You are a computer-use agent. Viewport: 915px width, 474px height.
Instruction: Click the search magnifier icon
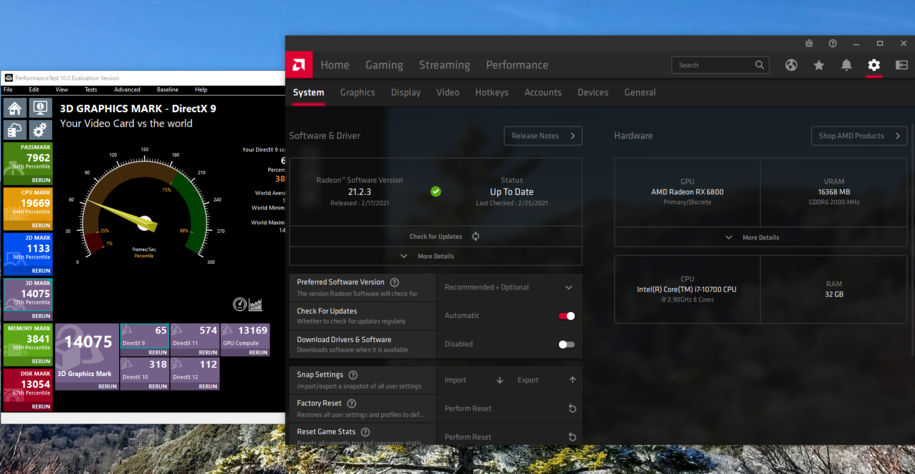point(759,65)
